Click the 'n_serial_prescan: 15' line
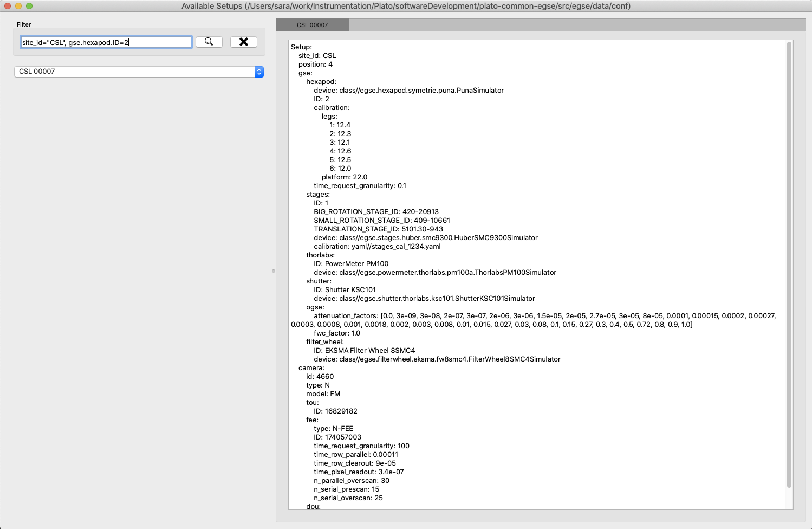812x529 pixels. tap(347, 489)
